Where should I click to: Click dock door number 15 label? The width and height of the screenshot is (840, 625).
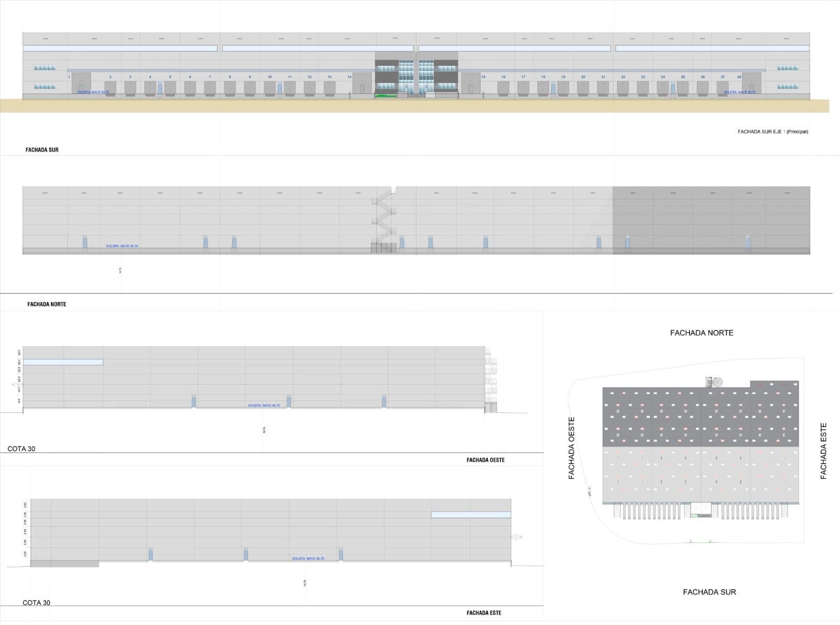click(x=483, y=77)
